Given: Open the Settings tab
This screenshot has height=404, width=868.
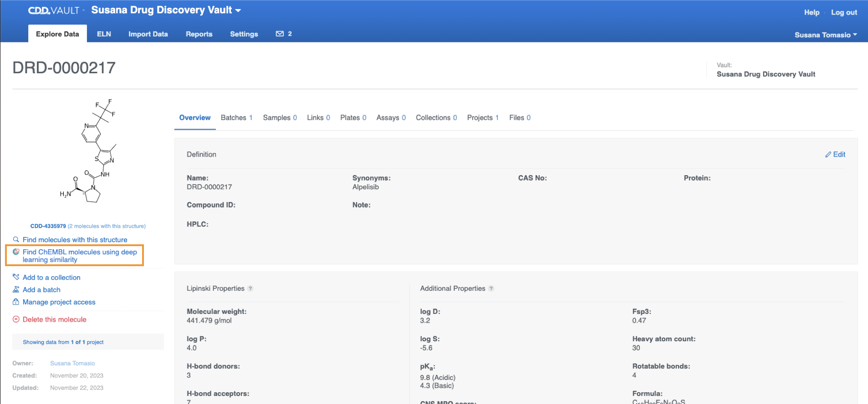Looking at the screenshot, I should coord(244,34).
